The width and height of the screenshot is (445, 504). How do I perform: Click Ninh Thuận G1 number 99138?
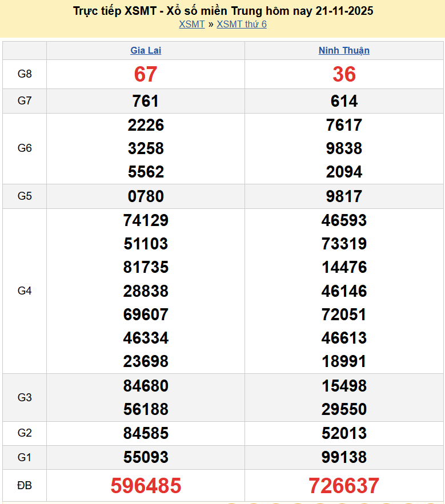coord(344,457)
